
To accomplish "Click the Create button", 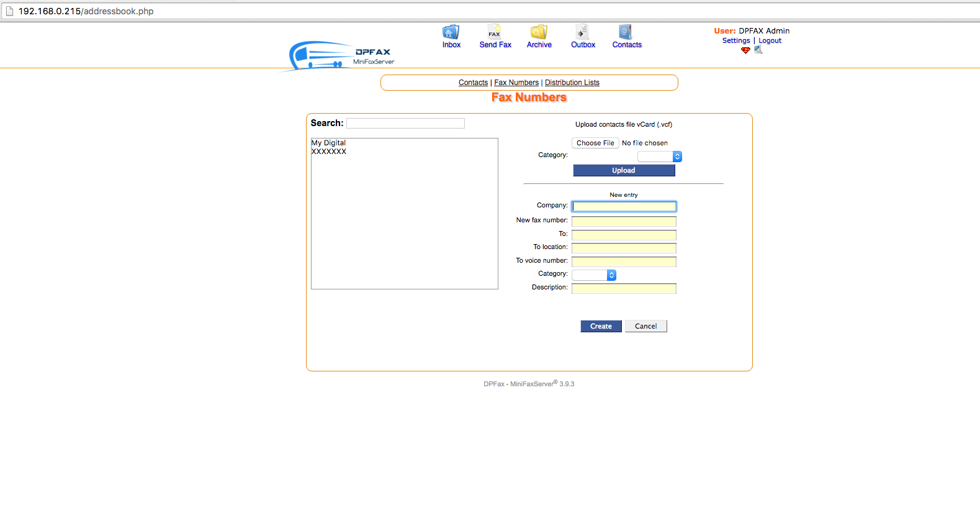I will [601, 326].
